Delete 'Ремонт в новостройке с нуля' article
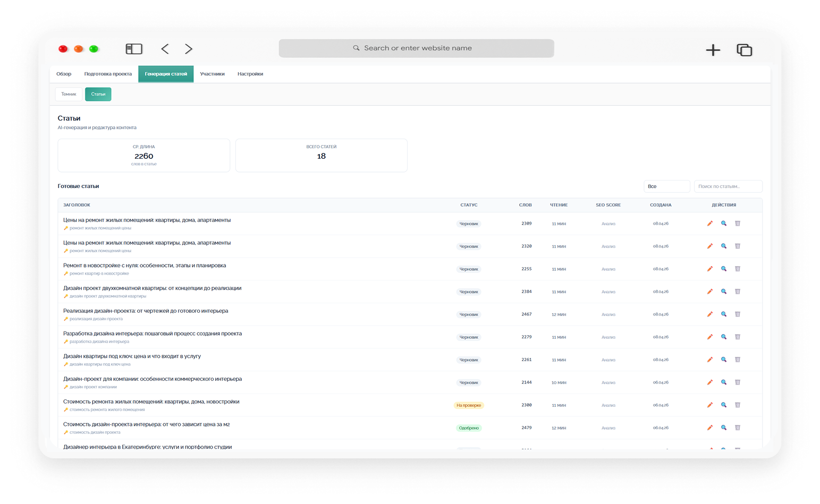The image size is (820, 504). (x=738, y=269)
